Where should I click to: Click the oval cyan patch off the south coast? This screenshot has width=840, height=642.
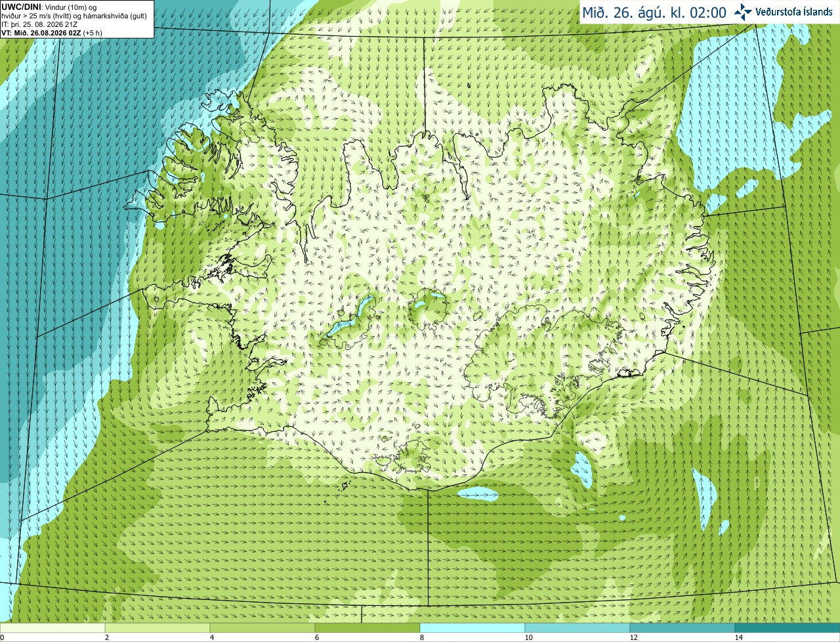click(x=478, y=493)
